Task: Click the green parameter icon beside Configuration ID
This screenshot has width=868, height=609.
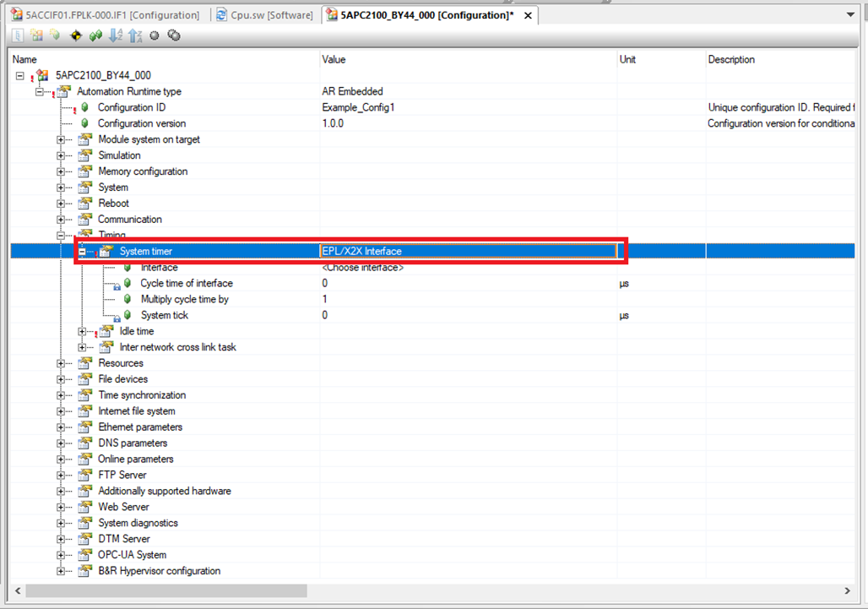Action: tap(84, 107)
